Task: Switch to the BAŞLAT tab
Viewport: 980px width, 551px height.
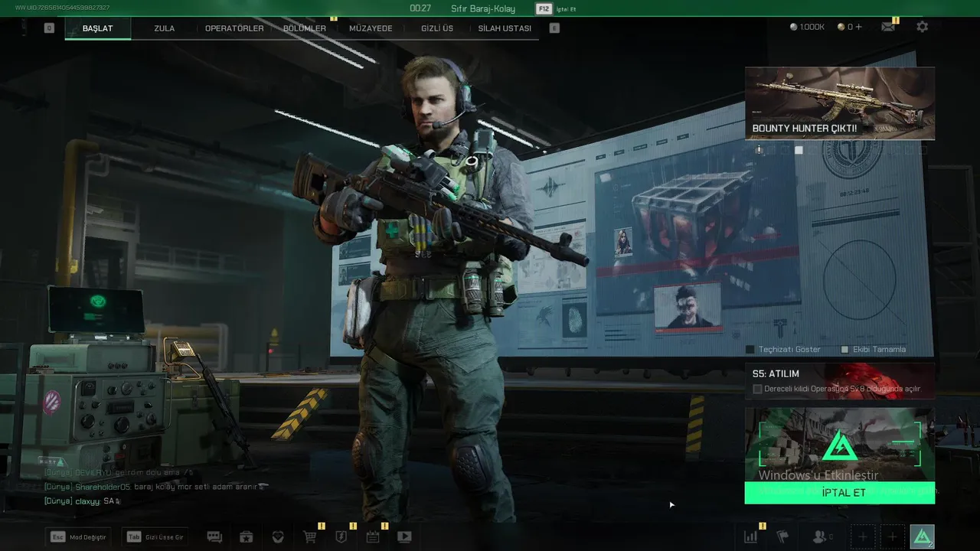Action: pos(98,28)
